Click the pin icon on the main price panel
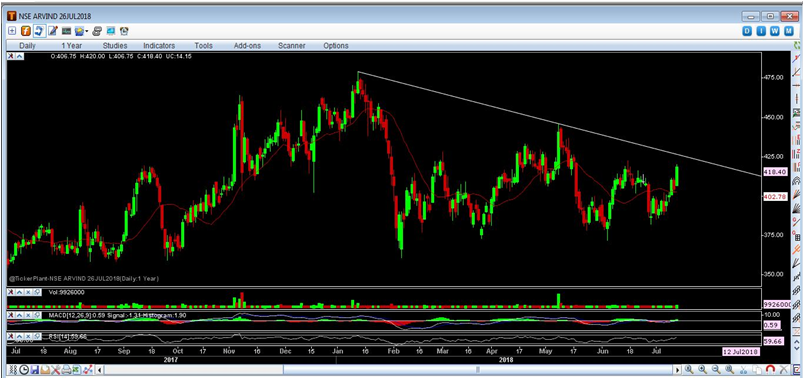Screen dimensions: 807x378 11,56
